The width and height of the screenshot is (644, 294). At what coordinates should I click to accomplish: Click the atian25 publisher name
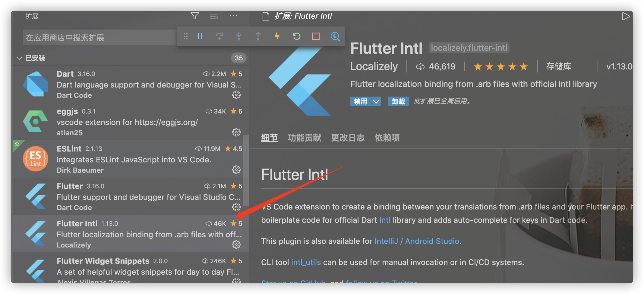point(70,133)
